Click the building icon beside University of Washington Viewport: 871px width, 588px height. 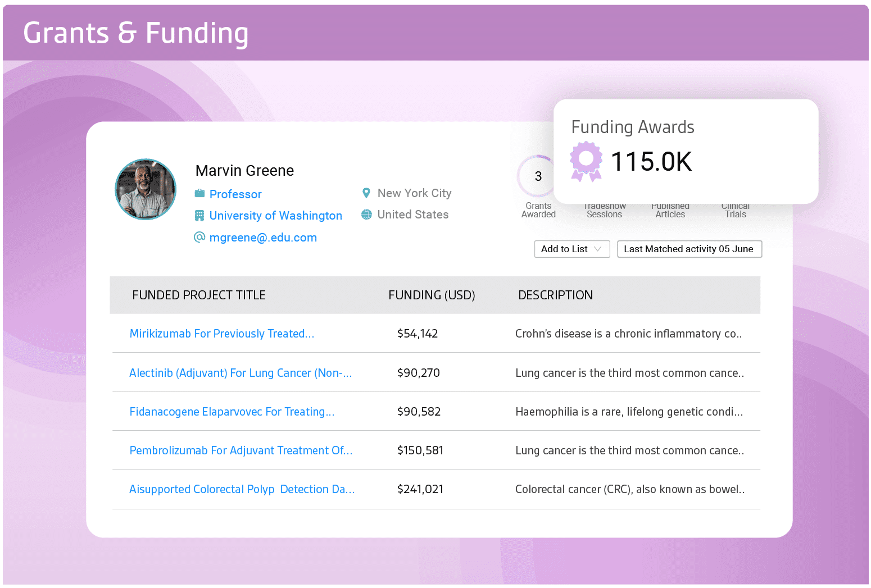[x=199, y=216]
